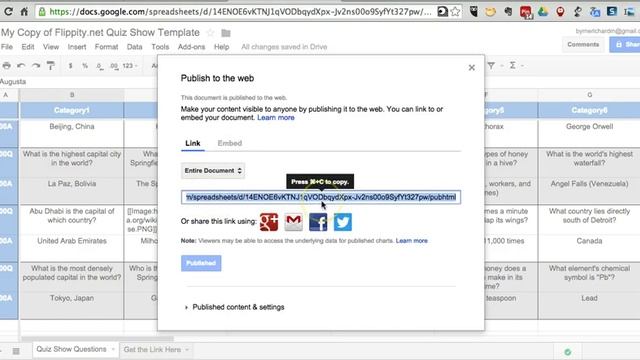Open the functions sigma icon
The width and height of the screenshot is (640, 360).
[x=512, y=65]
